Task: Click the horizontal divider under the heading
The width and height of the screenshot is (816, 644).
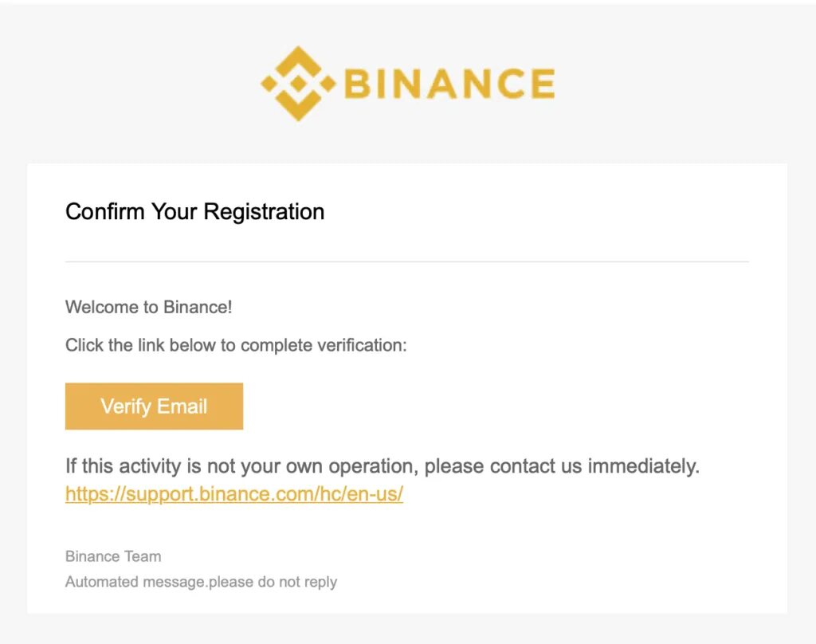Action: pyautogui.click(x=406, y=261)
